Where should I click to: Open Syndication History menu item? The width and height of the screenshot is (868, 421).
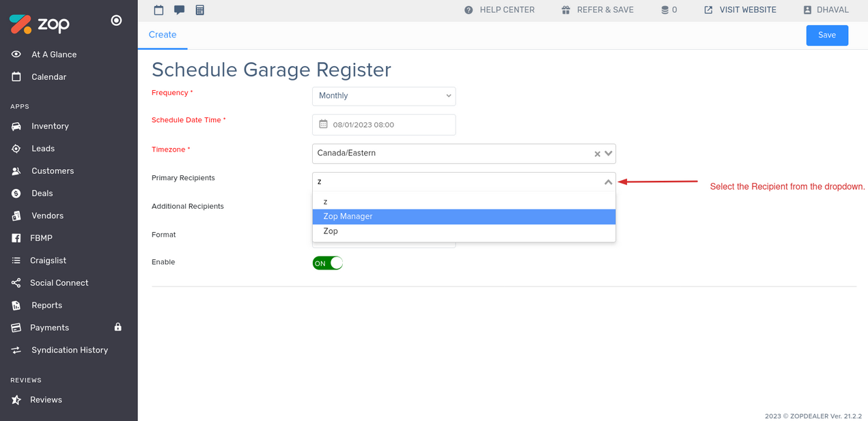[69, 350]
